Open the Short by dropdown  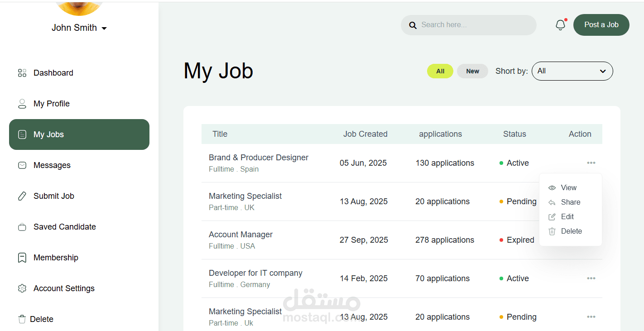572,71
